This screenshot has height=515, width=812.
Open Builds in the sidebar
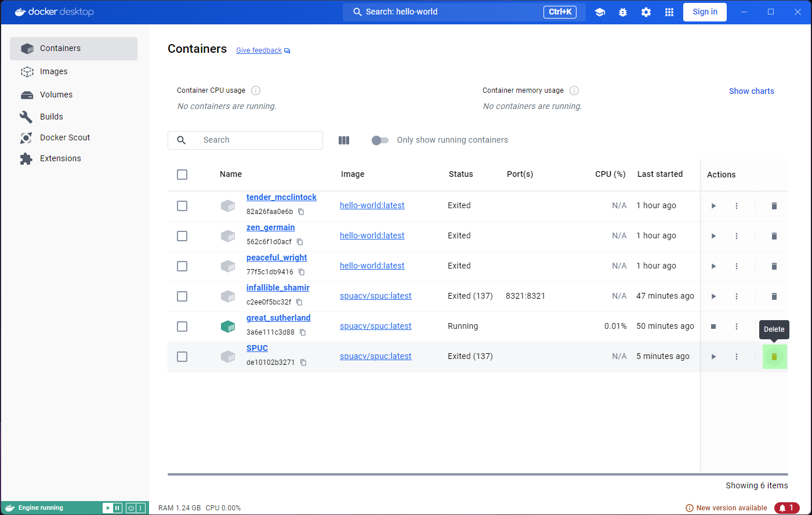pos(74,117)
